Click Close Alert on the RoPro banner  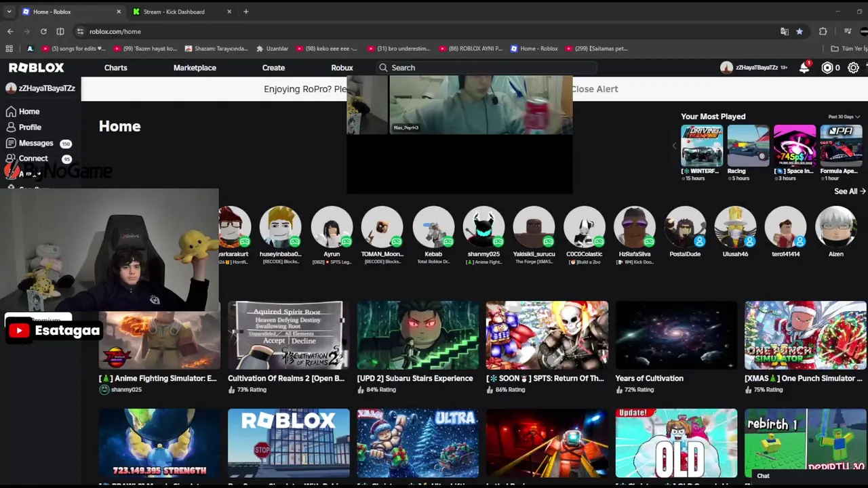point(595,89)
